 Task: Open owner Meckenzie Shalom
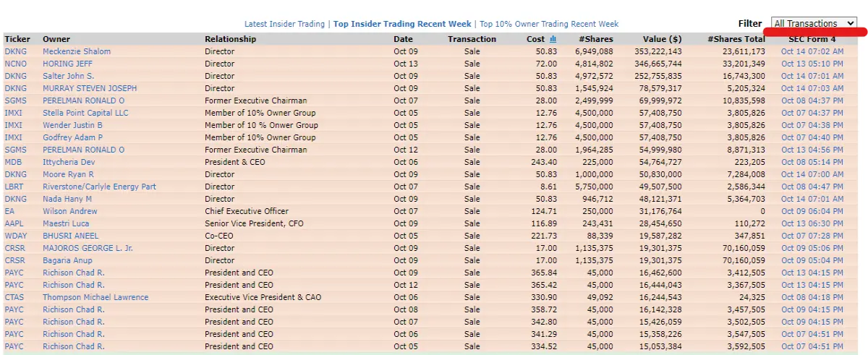click(x=77, y=51)
